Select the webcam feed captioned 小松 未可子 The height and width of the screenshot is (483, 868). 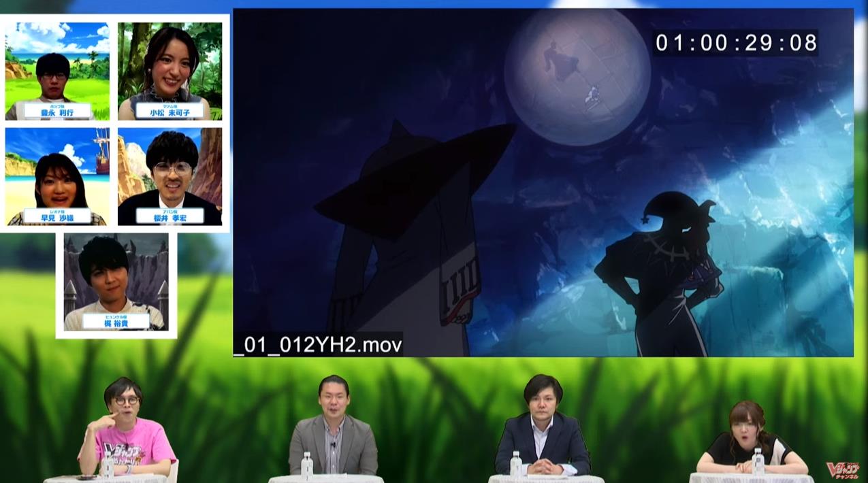[170, 71]
